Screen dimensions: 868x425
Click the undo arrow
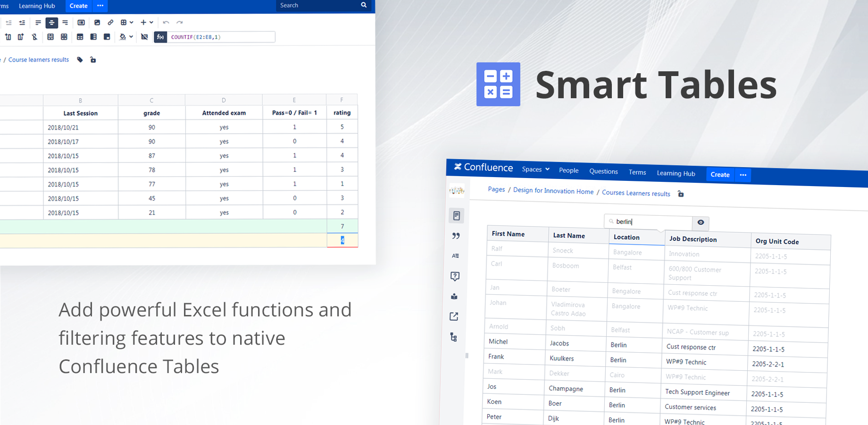pos(166,23)
